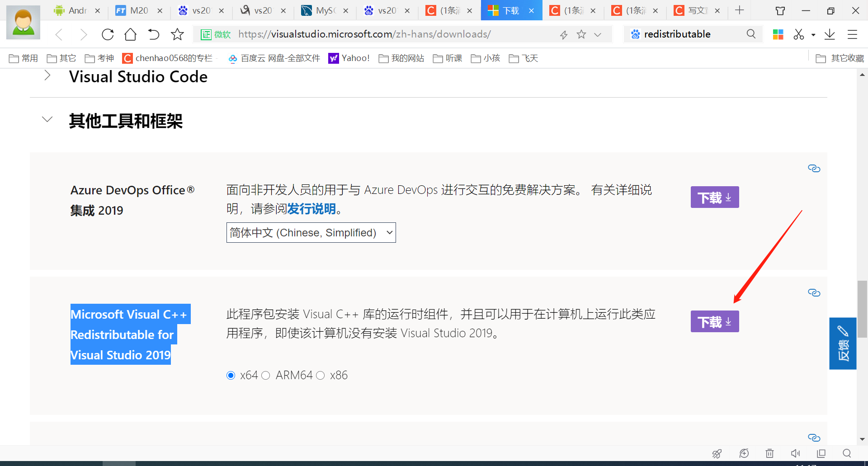Switch to the 写文 browser tab
This screenshot has width=868, height=466.
point(696,10)
